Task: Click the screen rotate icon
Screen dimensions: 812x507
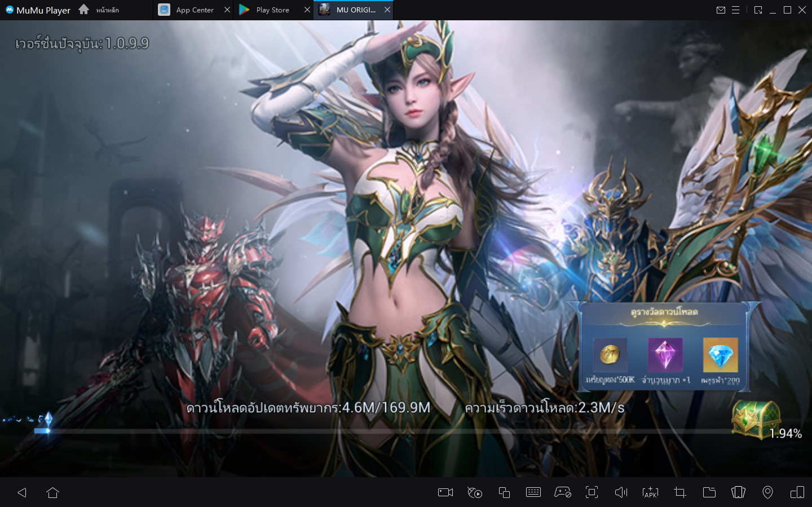Action: (797, 492)
